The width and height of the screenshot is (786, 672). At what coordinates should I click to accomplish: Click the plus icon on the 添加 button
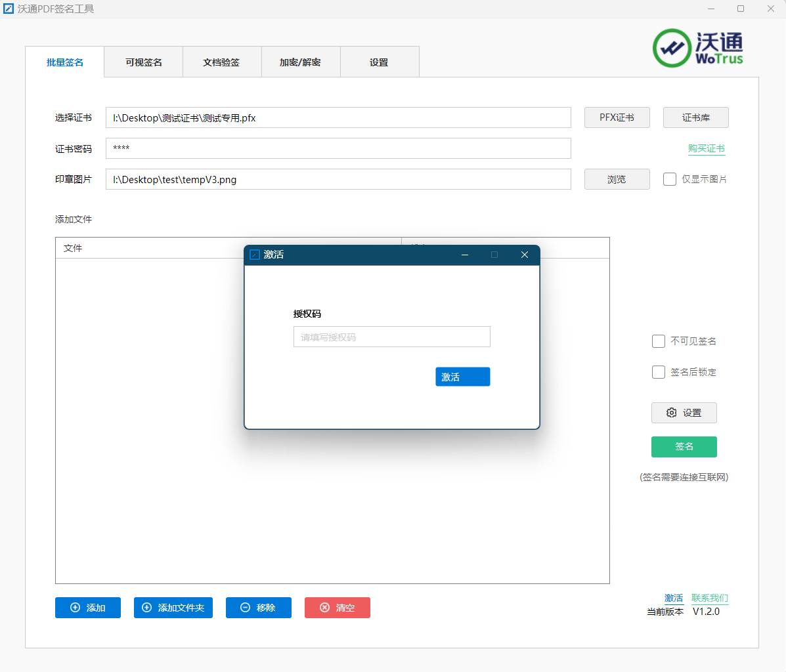(75, 608)
